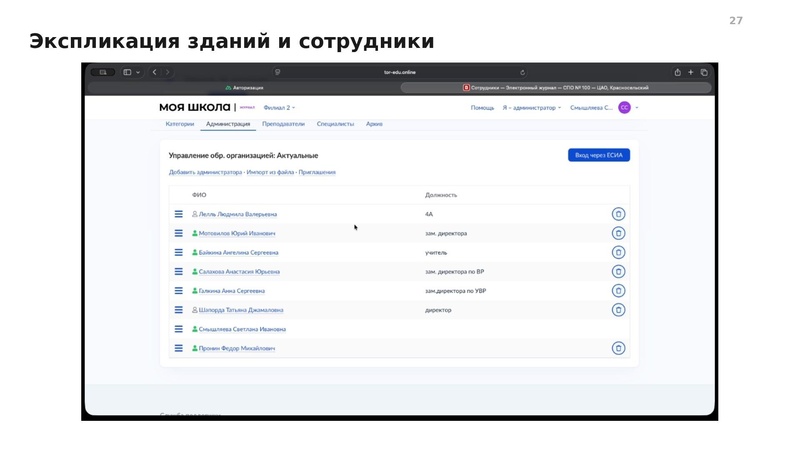Click the ФИО column header
800x450 pixels.
(199, 195)
